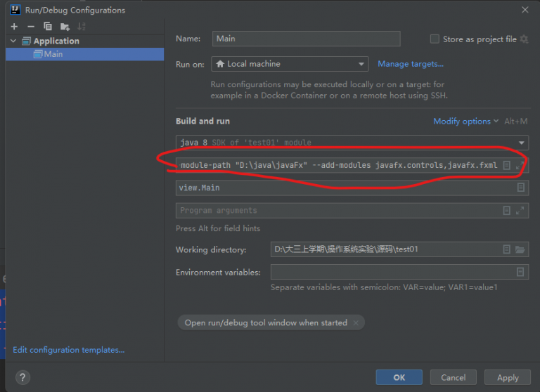This screenshot has width=540, height=392.
Task: Click the help question mark icon
Action: tap(22, 377)
